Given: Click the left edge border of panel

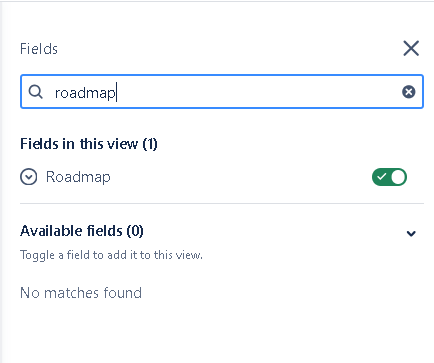Looking at the screenshot, I should 1,182.
